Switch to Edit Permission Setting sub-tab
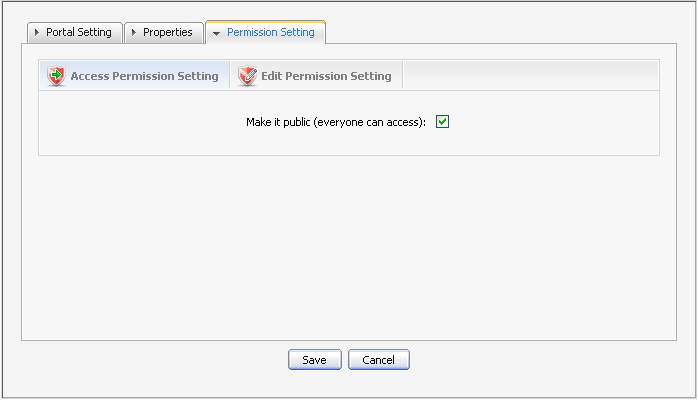698x400 pixels. click(326, 76)
